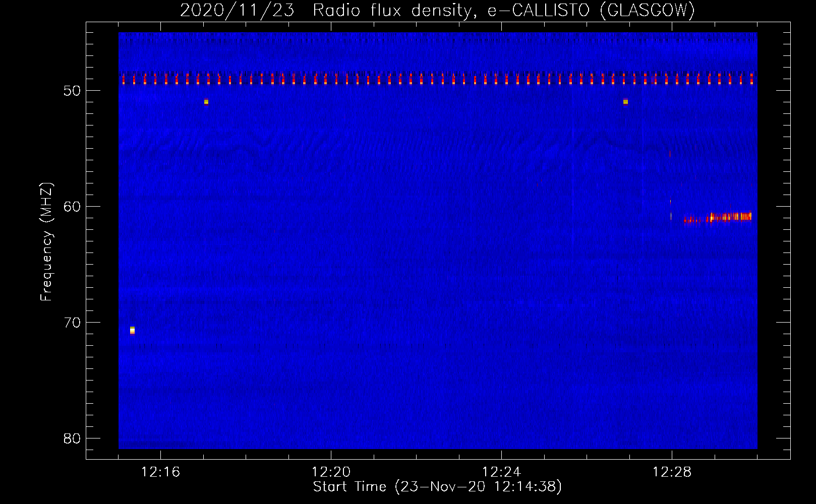Click the Start Time axis caption
Screen dimensions: 816x504
point(437,487)
